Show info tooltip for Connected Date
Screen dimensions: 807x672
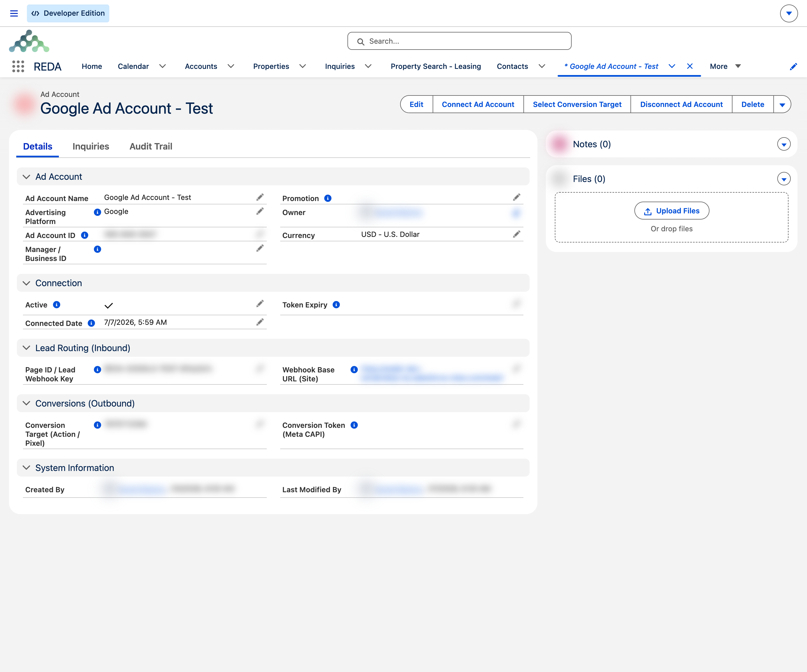point(91,323)
